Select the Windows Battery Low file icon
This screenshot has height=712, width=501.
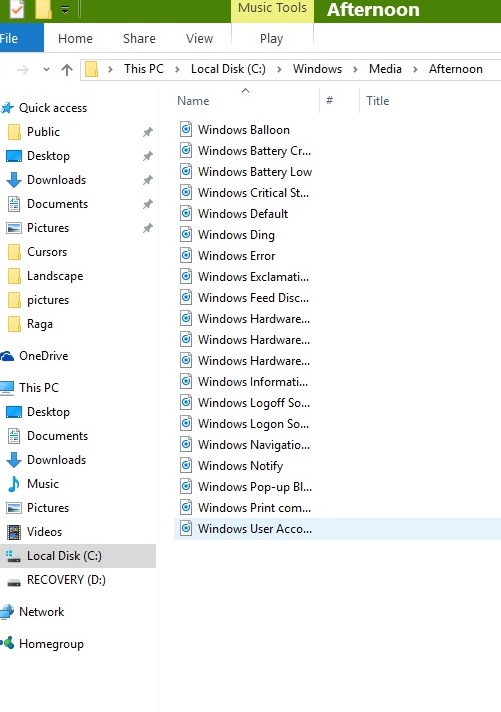186,172
